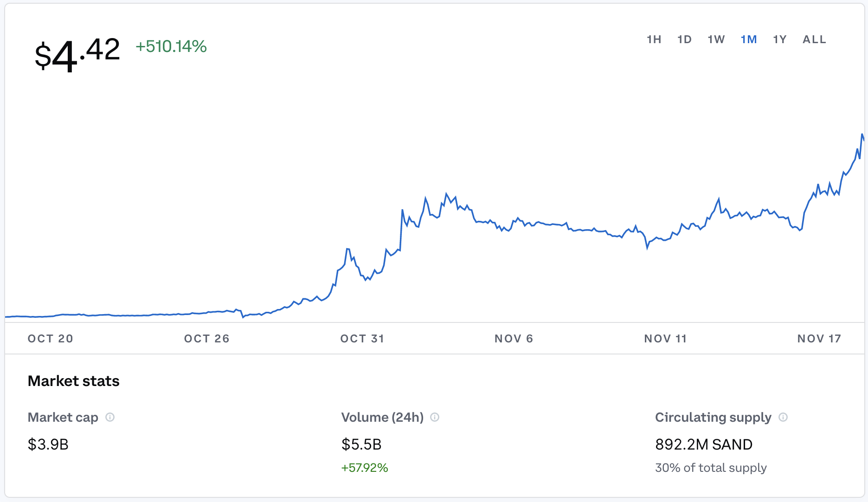Click the 30% of total supply text

pyautogui.click(x=711, y=468)
